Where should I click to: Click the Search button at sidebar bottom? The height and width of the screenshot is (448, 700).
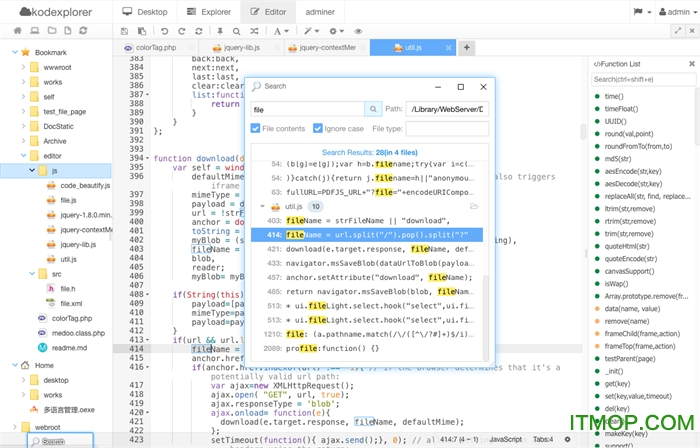click(60, 441)
